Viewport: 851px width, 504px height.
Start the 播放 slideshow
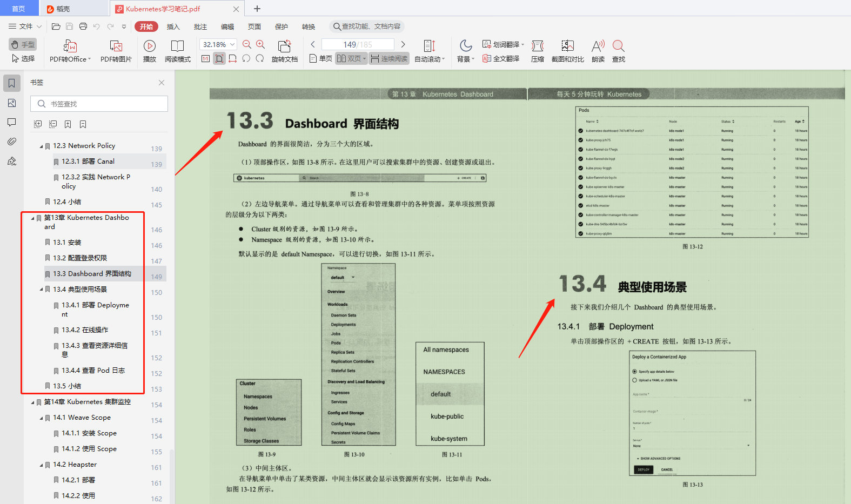coord(150,51)
